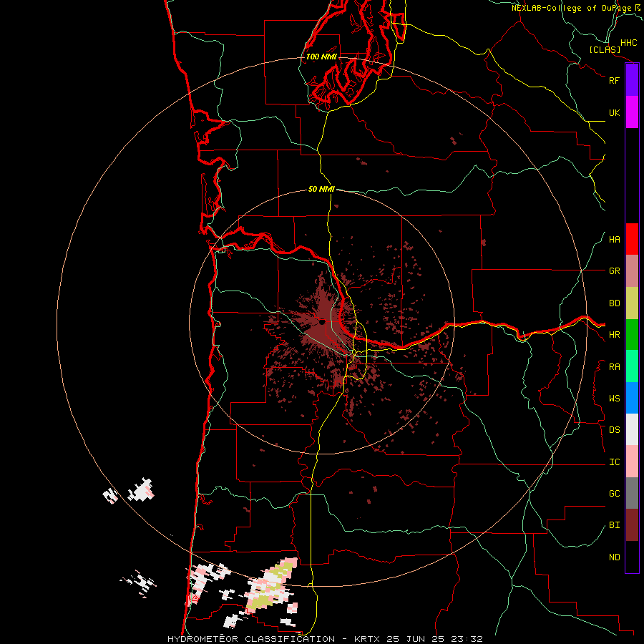Screen dimensions: 644x644
Task: Click the UK legend label
Action: [614, 112]
